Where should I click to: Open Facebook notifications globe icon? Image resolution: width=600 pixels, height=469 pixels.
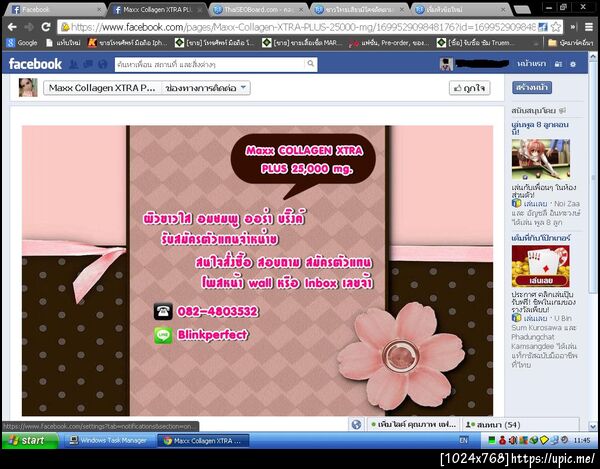[x=103, y=64]
